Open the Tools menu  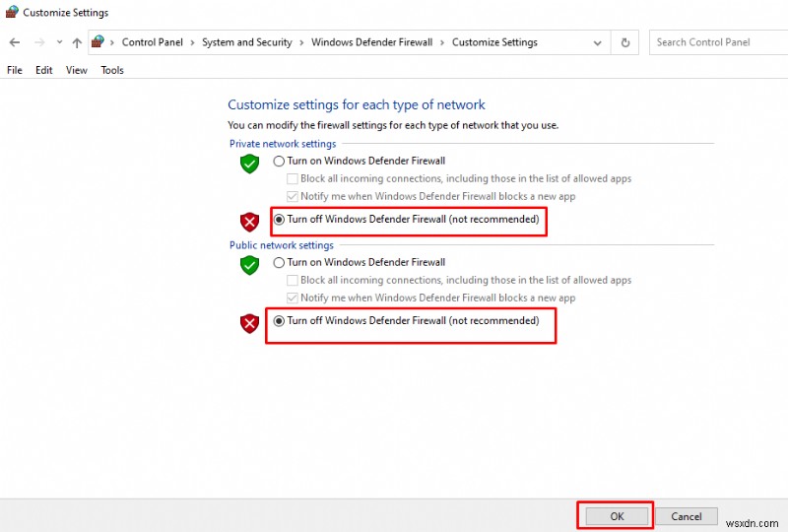coord(112,70)
